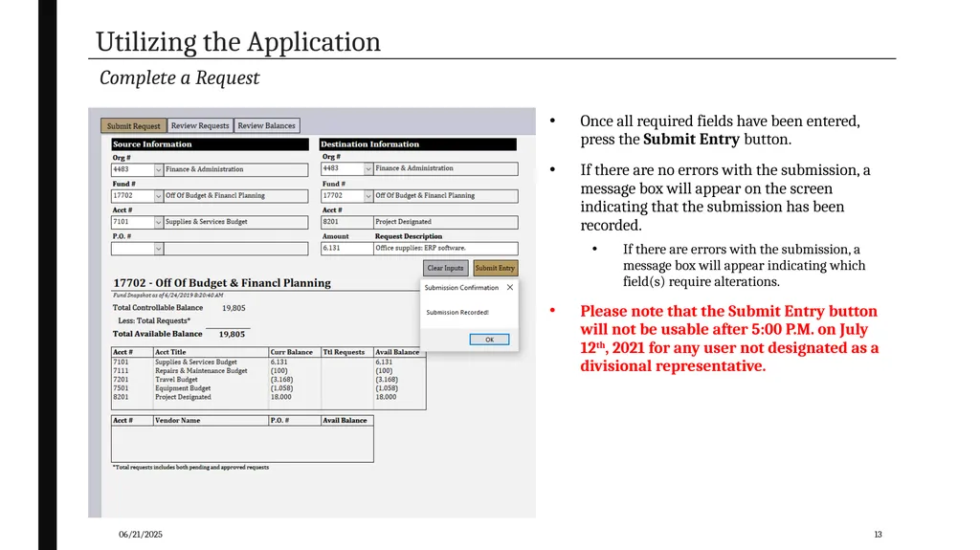
Task: Click OK in Submission Confirmation dialog
Action: pos(489,340)
